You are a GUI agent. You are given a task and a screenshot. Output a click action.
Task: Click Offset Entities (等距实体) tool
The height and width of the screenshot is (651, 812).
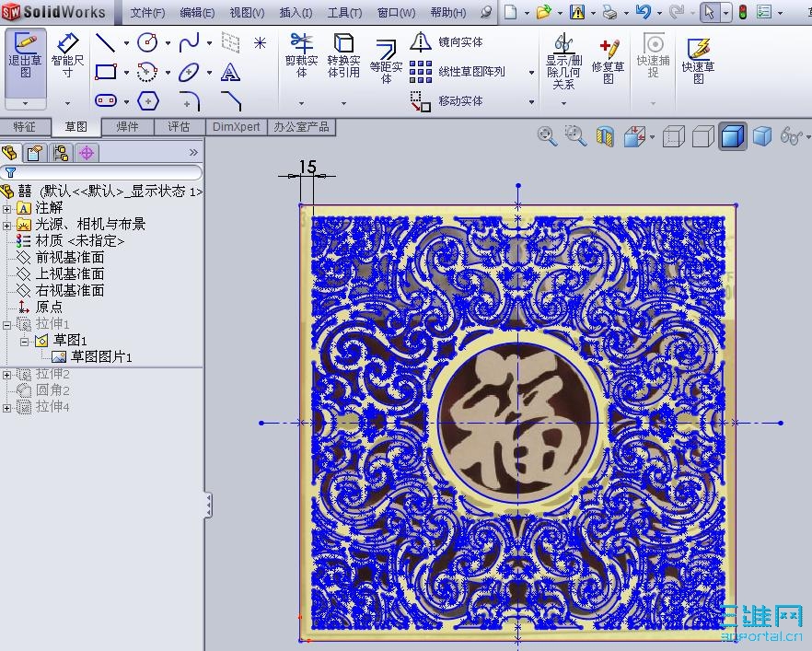[386, 61]
